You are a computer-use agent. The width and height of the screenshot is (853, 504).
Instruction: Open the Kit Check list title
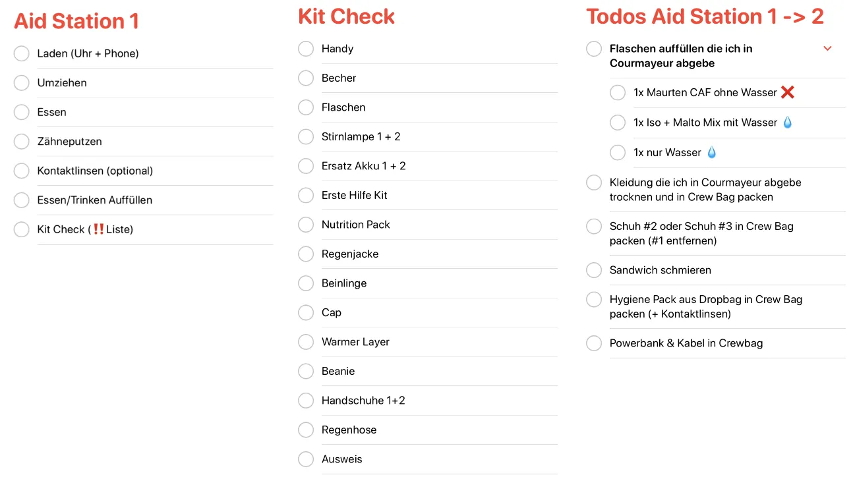tap(347, 16)
